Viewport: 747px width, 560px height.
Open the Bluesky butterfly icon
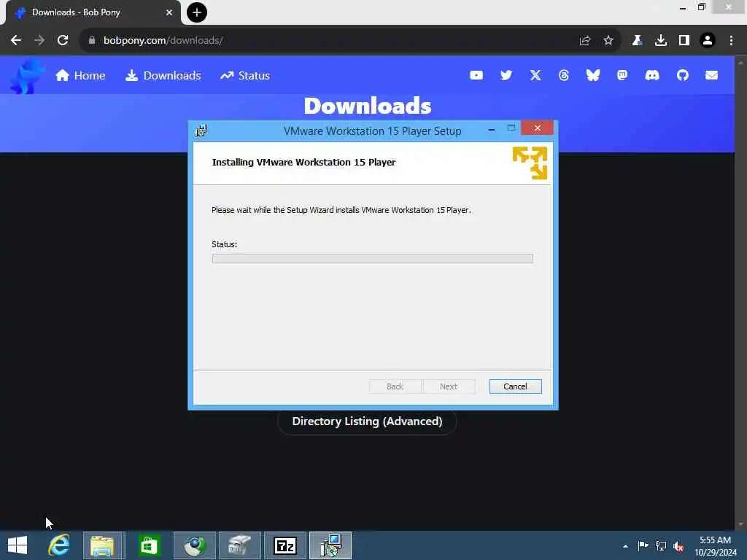[593, 75]
